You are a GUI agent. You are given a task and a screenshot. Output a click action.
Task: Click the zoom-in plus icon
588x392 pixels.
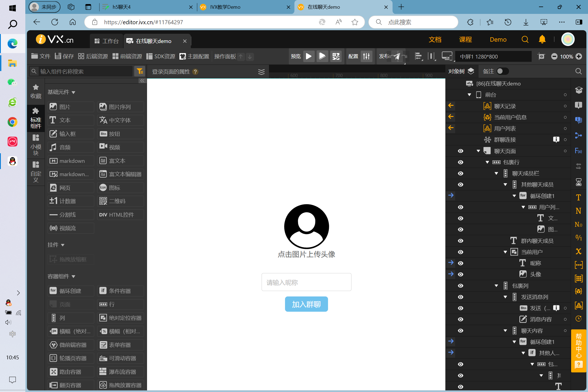pos(579,56)
